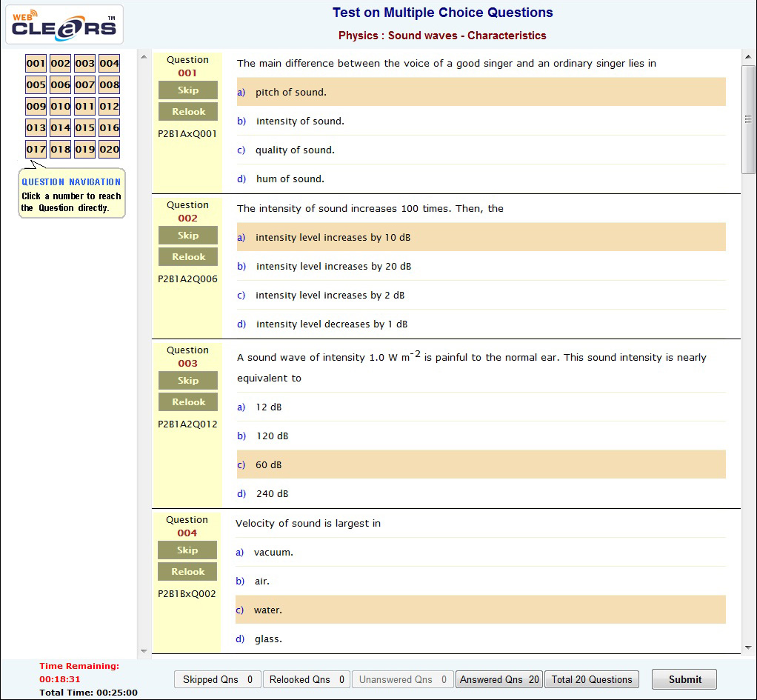The height and width of the screenshot is (700, 757).
Task: Select answer b) intensity level increases by 20 dB
Action: [x=481, y=267]
